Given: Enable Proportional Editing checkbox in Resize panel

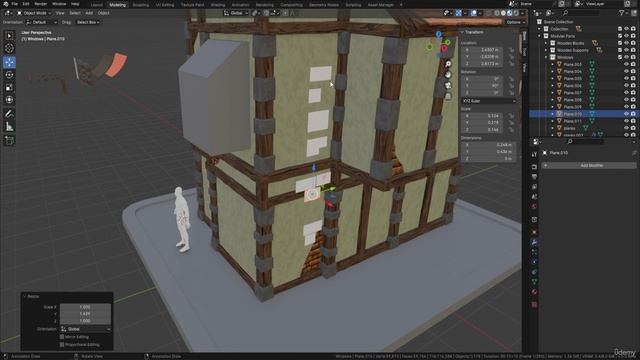Looking at the screenshot, I should pyautogui.click(x=62, y=344).
